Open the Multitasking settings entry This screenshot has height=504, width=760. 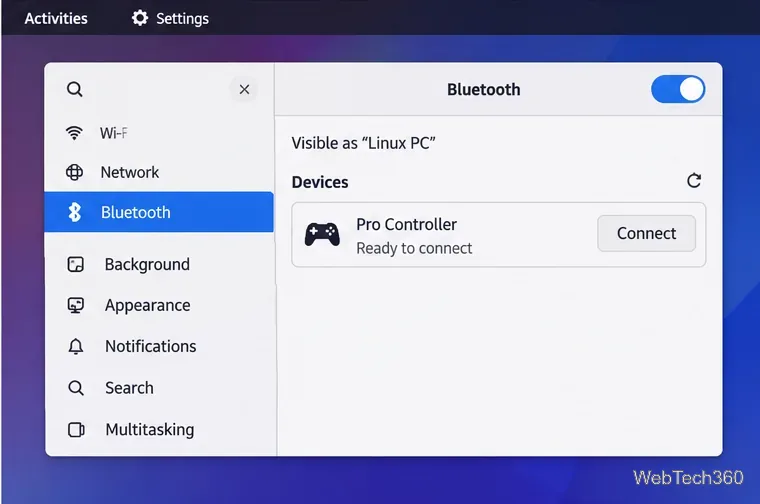click(159, 429)
